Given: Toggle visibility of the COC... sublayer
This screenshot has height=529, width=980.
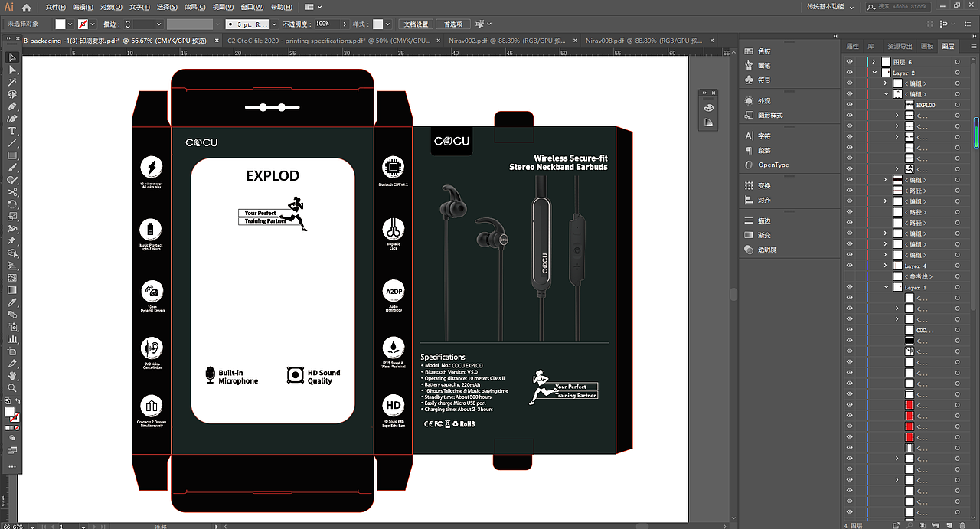Looking at the screenshot, I should coord(849,330).
